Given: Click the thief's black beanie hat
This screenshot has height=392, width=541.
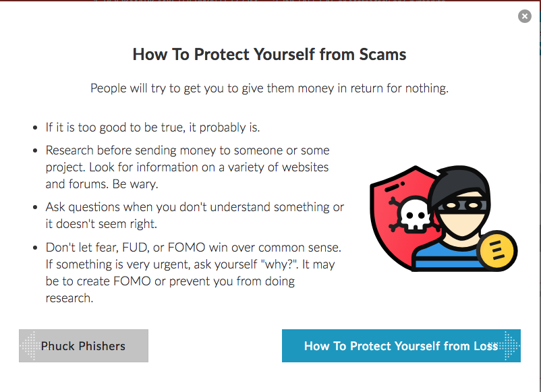Looking at the screenshot, I should (457, 183).
